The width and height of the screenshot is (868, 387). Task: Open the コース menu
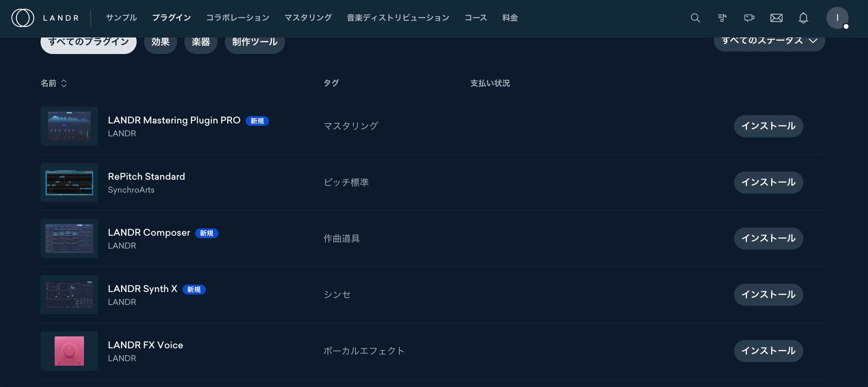coord(476,18)
